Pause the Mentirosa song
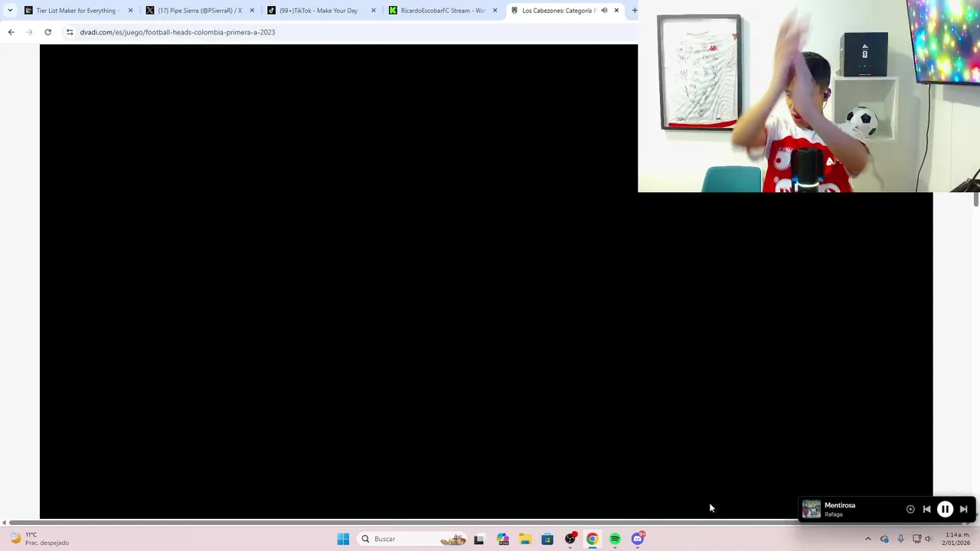Screen dimensions: 980x551 click(945, 509)
